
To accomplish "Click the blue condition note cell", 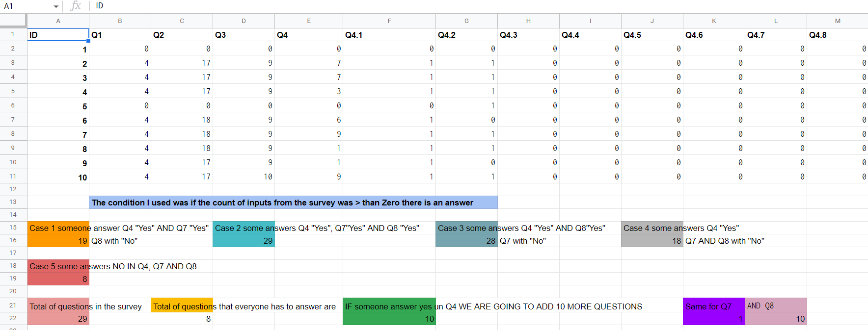I will [x=293, y=203].
